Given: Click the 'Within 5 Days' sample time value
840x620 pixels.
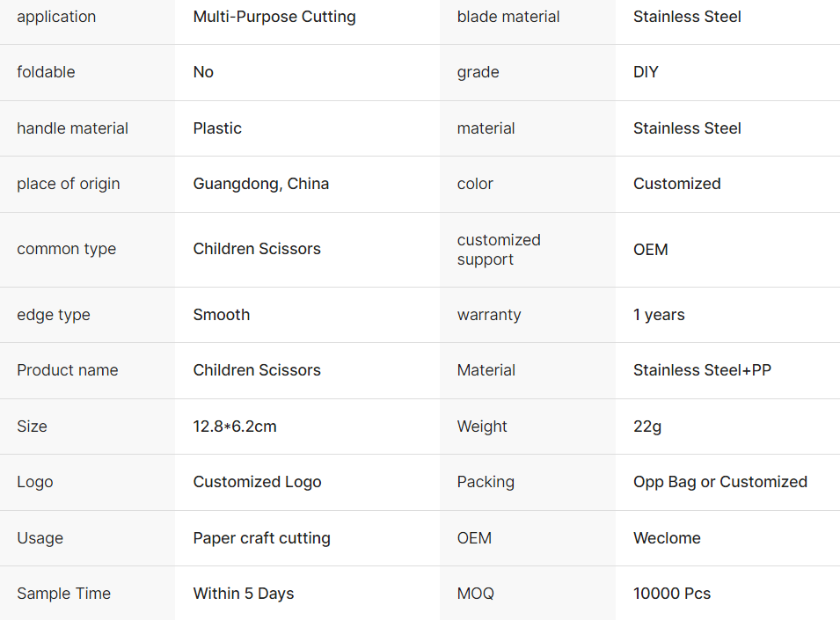Looking at the screenshot, I should click(244, 594).
